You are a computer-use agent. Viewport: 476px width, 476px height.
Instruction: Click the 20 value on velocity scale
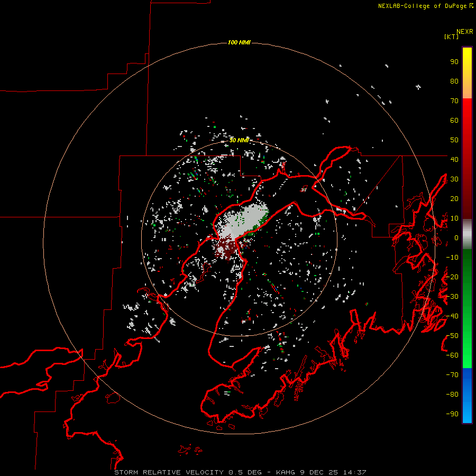(454, 198)
